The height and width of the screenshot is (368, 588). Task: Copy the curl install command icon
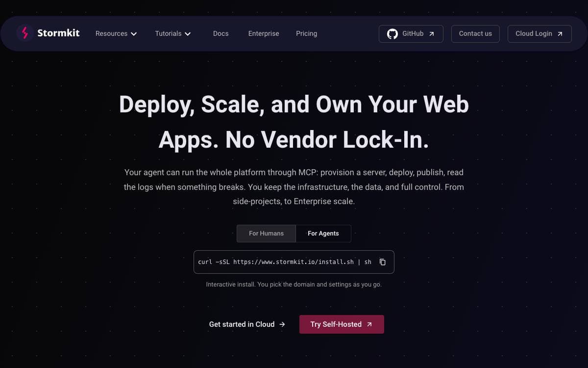383,262
